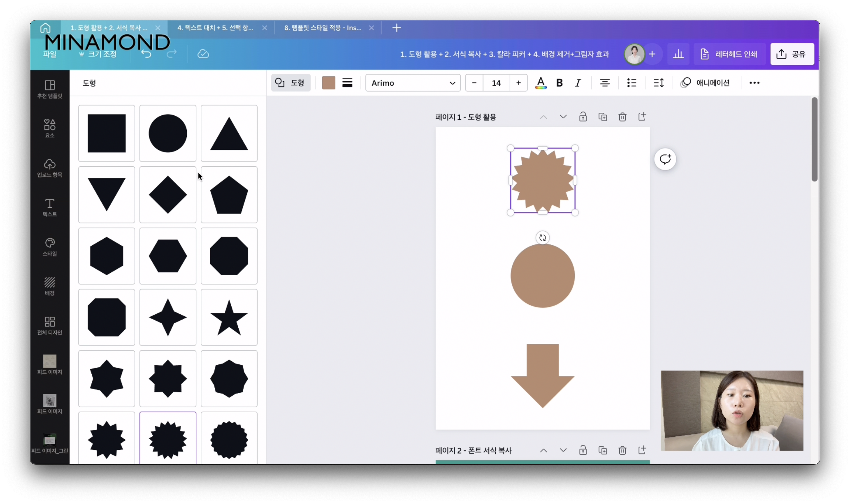Open the 파일 (File) menu
Image resolution: width=850 pixels, height=504 pixels.
click(50, 54)
